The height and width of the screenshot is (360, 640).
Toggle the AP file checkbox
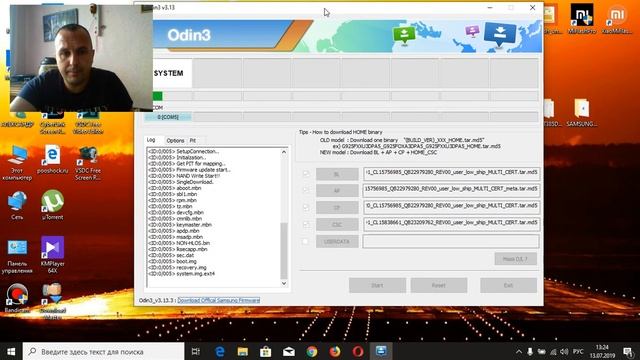click(x=306, y=190)
